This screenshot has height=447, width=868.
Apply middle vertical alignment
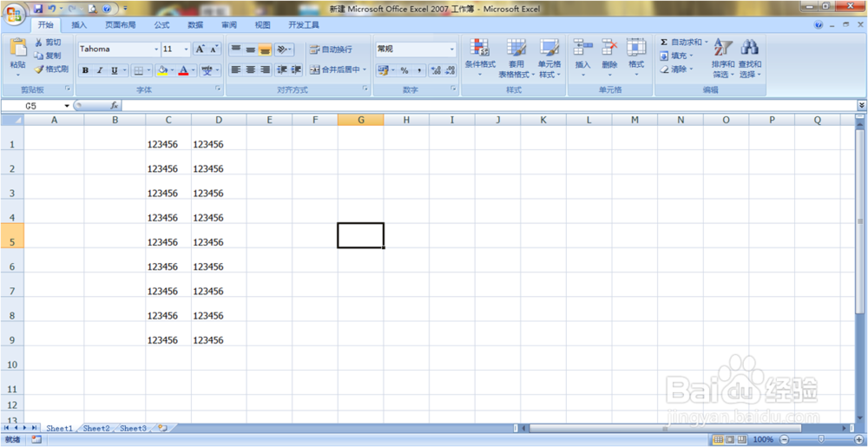(250, 49)
